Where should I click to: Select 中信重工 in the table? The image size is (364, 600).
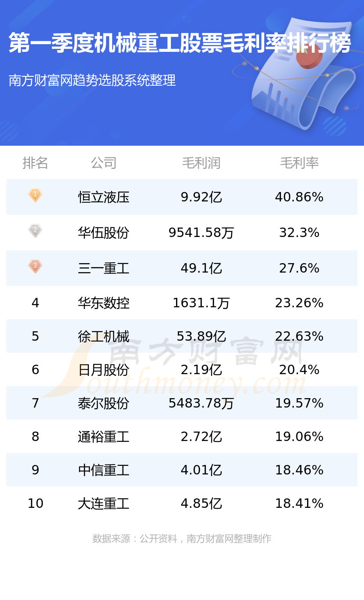[x=104, y=470]
